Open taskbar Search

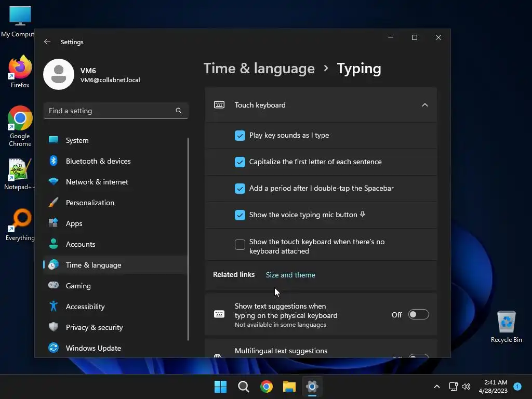[243, 387]
